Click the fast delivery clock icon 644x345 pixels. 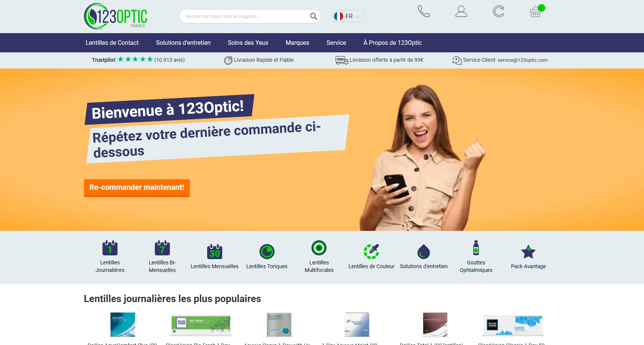[x=228, y=60]
